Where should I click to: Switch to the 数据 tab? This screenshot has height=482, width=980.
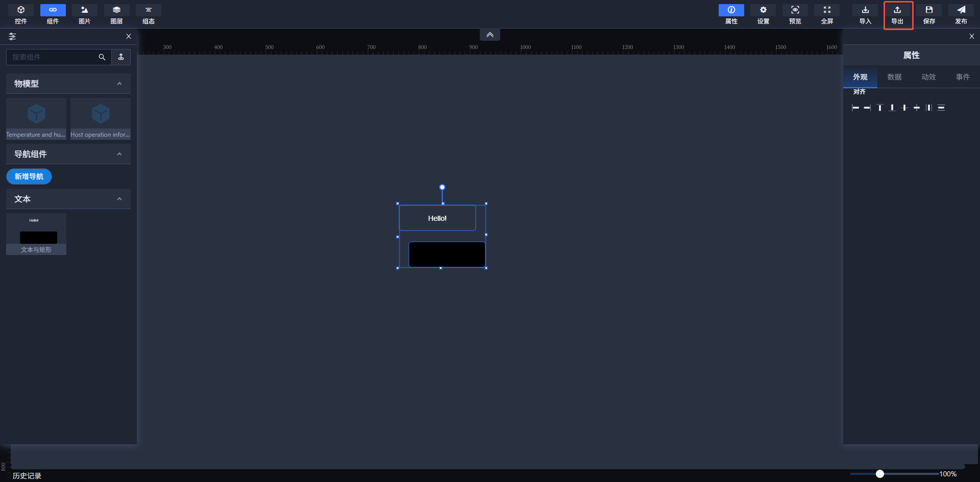tap(894, 77)
